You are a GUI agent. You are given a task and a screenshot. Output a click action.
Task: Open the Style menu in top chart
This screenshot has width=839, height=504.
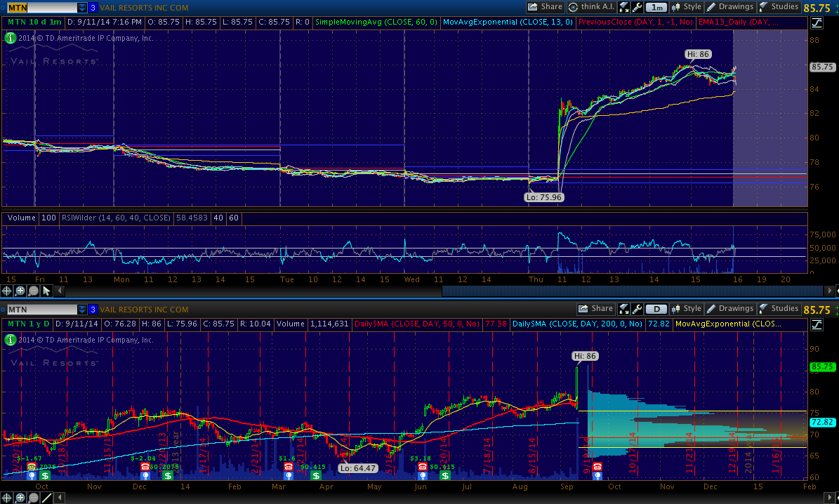tap(686, 7)
